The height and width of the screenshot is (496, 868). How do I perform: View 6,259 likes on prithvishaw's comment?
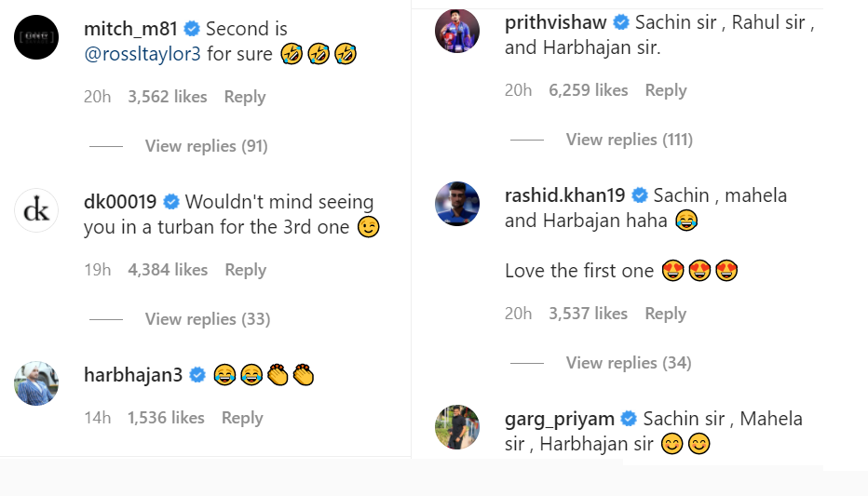(589, 90)
